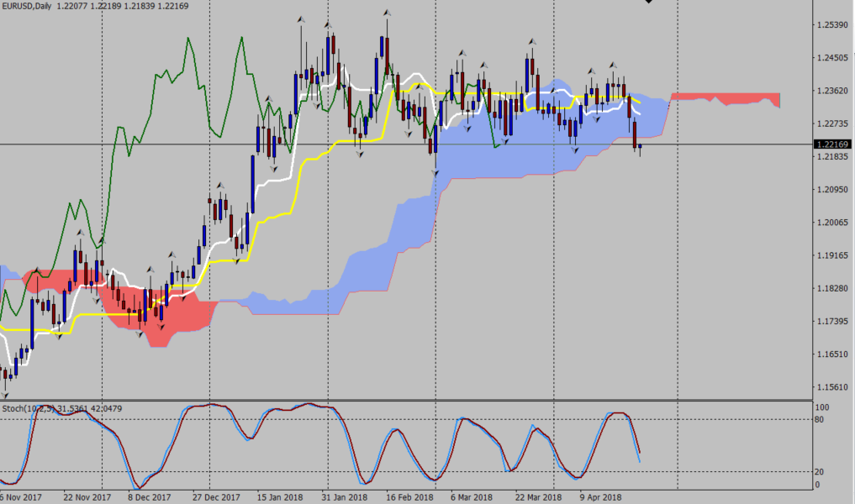Click the 1.22735 price axis label
This screenshot has width=855, height=504.
[832, 123]
